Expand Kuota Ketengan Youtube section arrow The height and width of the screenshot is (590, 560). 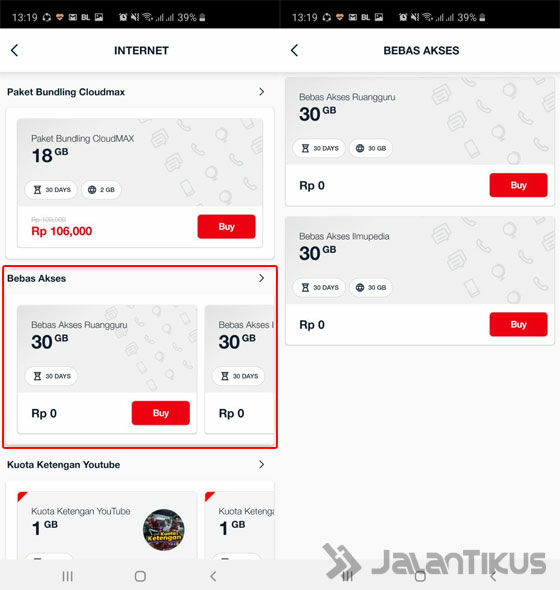(x=262, y=464)
